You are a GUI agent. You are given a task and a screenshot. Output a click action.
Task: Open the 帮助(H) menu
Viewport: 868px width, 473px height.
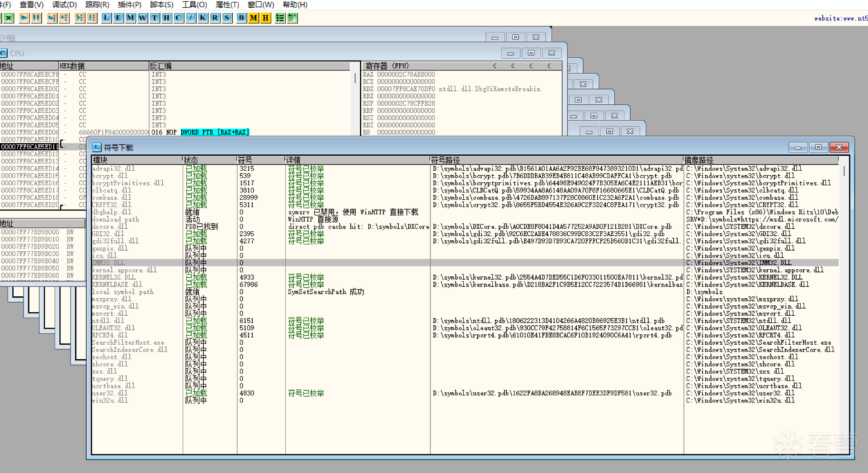tap(295, 5)
